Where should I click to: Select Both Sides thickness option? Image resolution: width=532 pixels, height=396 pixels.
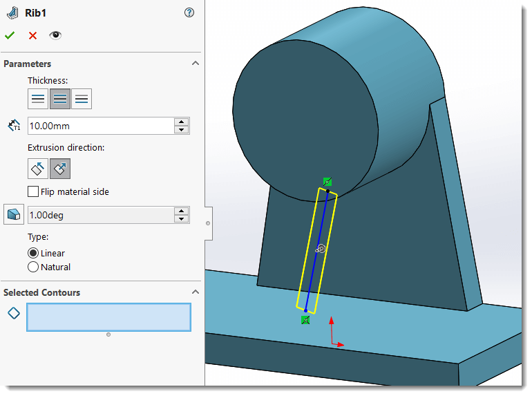point(60,99)
